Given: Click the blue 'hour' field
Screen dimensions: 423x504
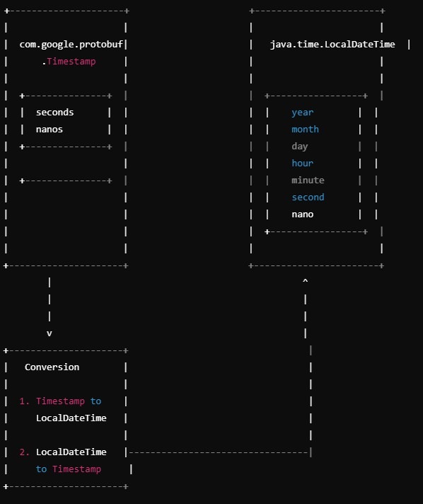Looking at the screenshot, I should 302,163.
